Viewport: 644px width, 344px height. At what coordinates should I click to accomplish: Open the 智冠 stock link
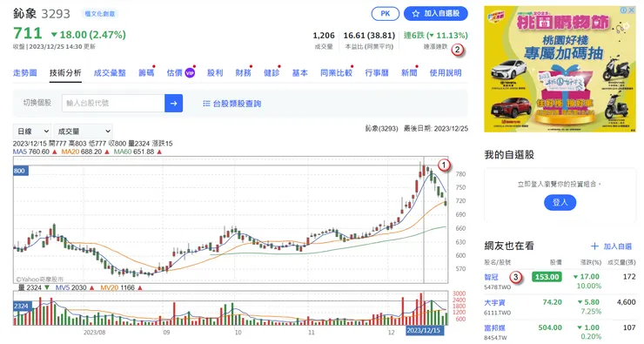tap(491, 277)
